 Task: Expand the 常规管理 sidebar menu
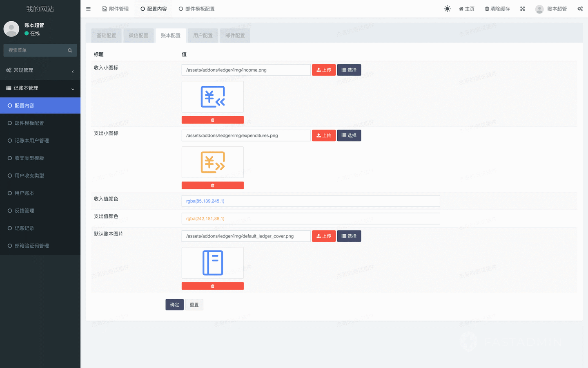coord(40,70)
